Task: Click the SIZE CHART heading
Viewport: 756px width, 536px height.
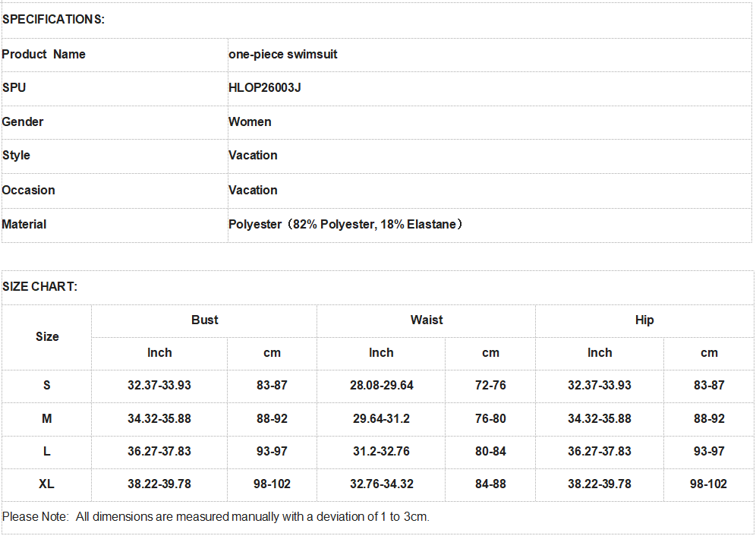Action: coord(39,286)
